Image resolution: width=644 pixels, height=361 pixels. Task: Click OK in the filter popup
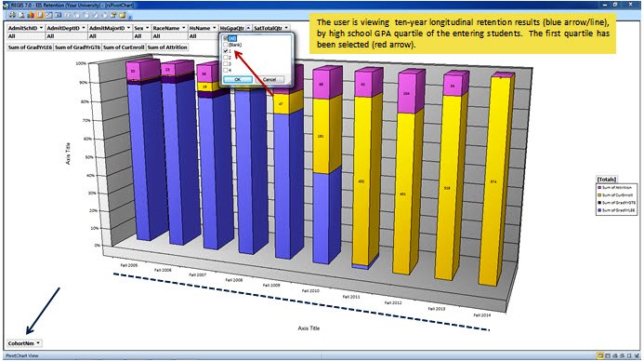click(x=238, y=79)
